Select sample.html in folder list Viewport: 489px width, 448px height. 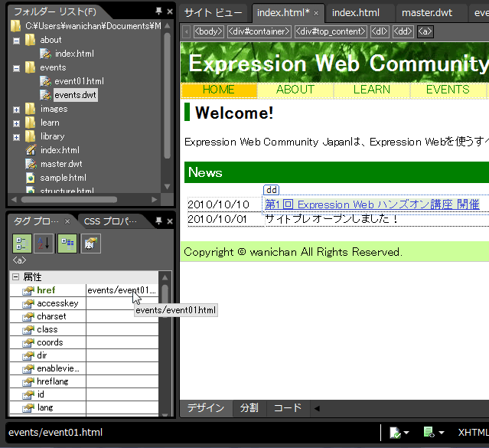point(63,178)
